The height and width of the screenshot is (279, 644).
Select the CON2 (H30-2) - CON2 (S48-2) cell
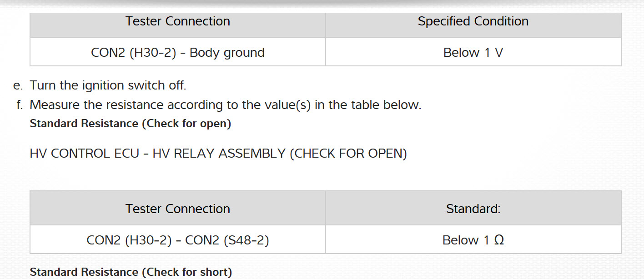178,240
